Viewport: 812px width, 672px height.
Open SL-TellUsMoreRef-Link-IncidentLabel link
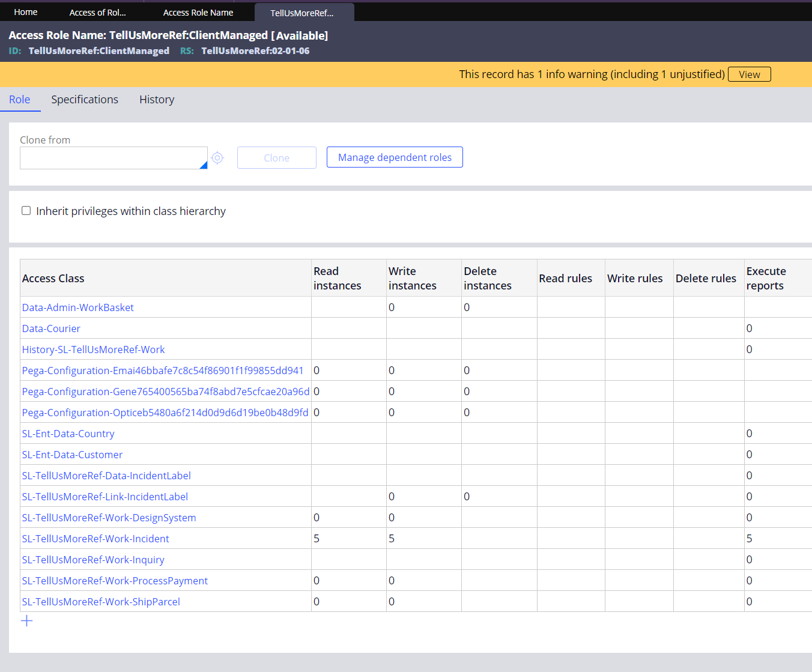coord(105,497)
